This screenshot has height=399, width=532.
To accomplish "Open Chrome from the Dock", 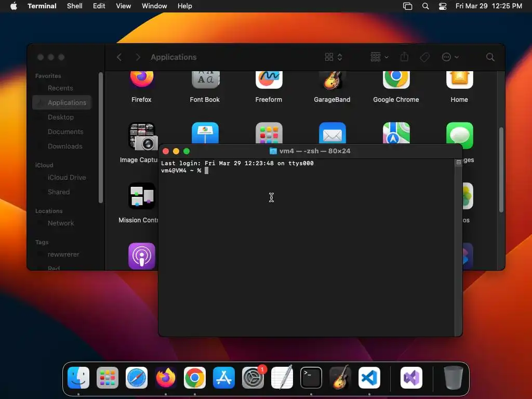I will tap(195, 378).
